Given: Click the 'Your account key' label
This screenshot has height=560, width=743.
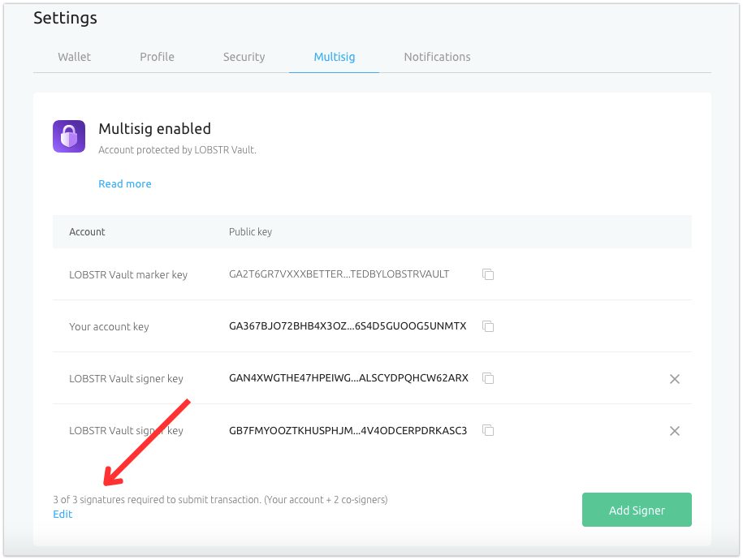Looking at the screenshot, I should click(109, 327).
